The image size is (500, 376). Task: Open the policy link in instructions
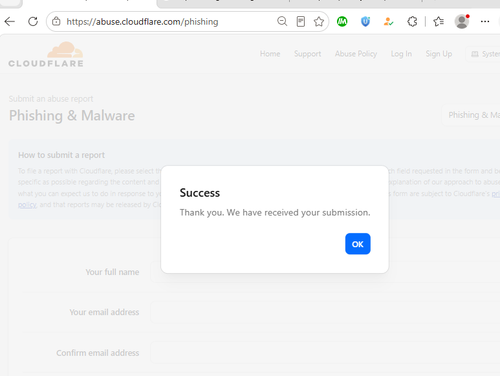(27, 205)
